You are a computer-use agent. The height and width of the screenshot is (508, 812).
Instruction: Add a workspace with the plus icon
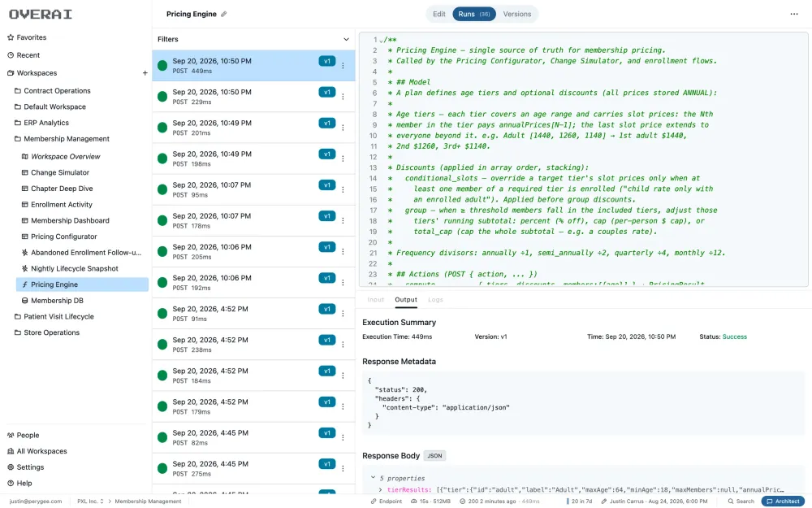pyautogui.click(x=145, y=73)
